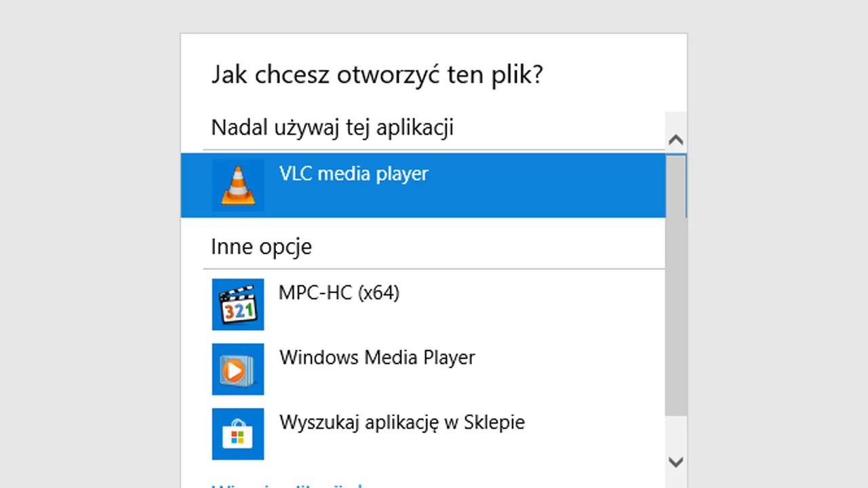This screenshot has height=488, width=868.
Task: Click the Windows Media Player icon
Action: pyautogui.click(x=238, y=369)
